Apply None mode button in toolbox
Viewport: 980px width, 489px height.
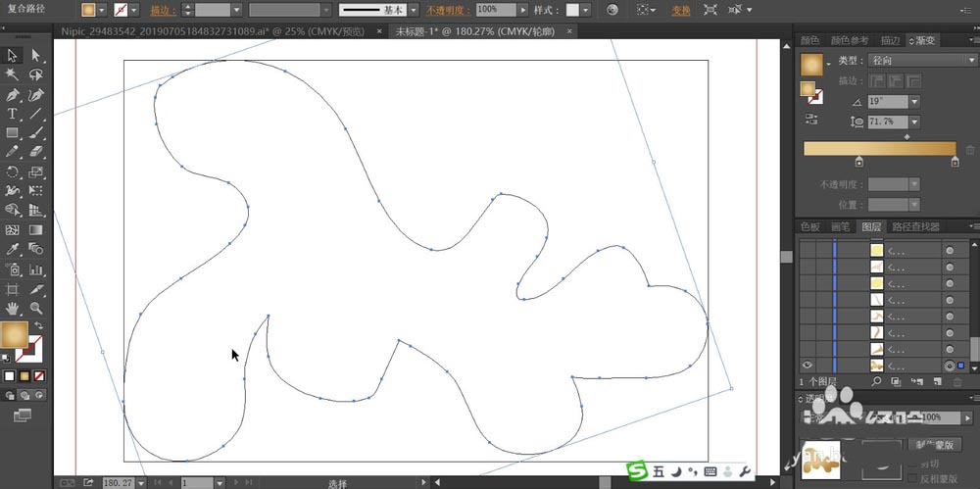39,376
